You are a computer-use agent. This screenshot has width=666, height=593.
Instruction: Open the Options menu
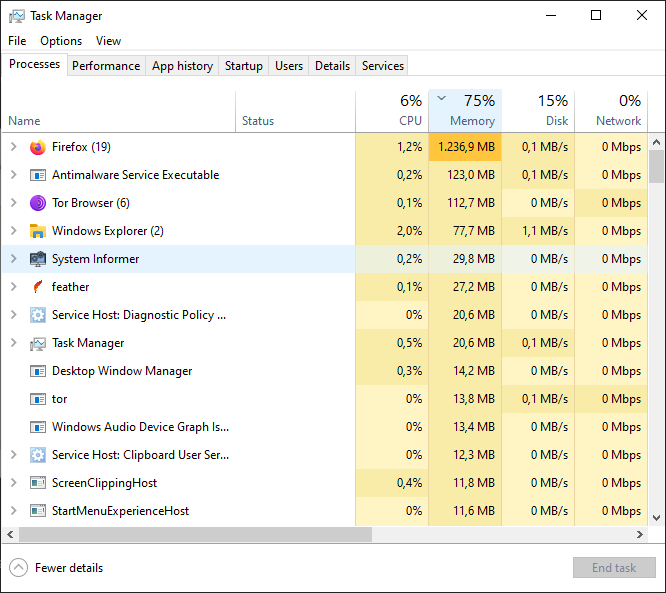coord(61,41)
